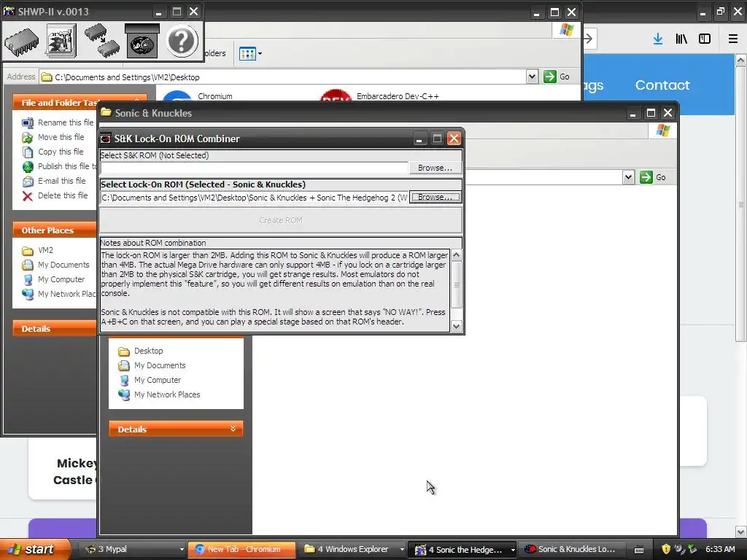747x560 pixels.
Task: Choose Delete this file task
Action: coord(63,195)
